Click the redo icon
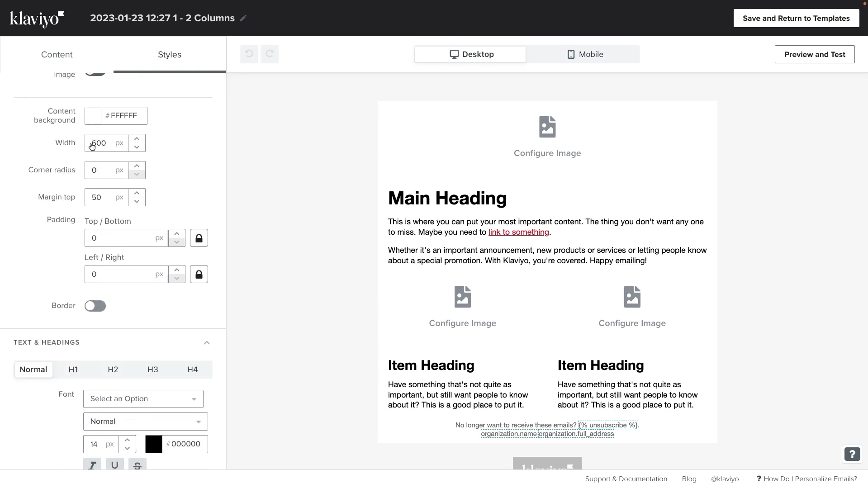Screen dimensions: 868x488 pyautogui.click(x=269, y=54)
